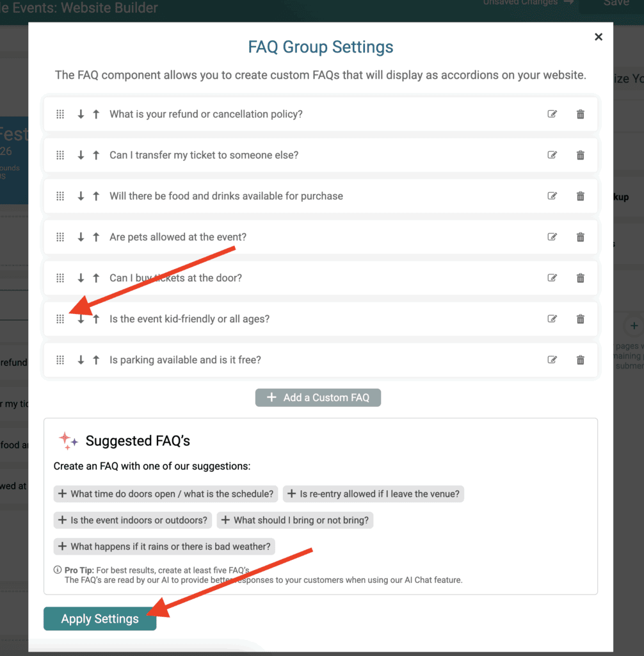Close the FAQ Group Settings dialog

point(599,37)
